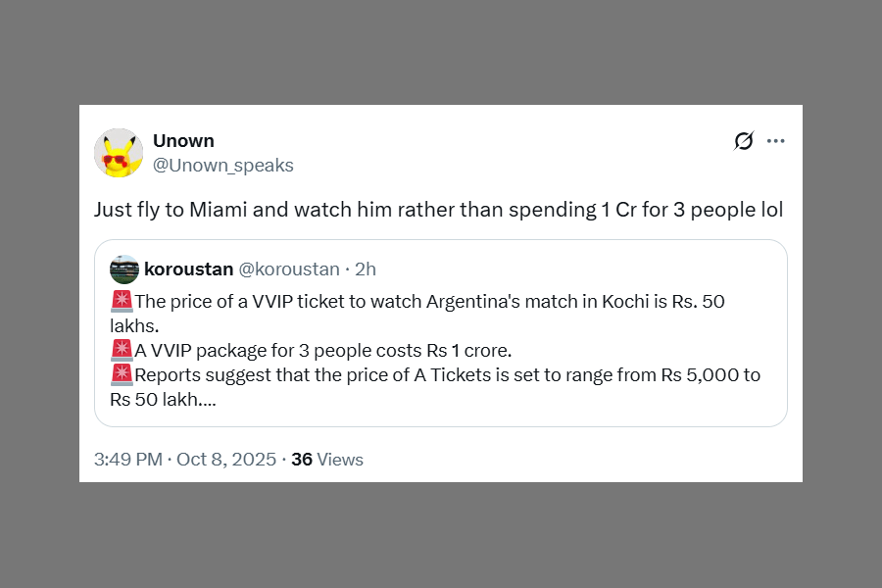Click Unown's Pikachu profile avatar
Image resolution: width=882 pixels, height=588 pixels.
coord(119,153)
